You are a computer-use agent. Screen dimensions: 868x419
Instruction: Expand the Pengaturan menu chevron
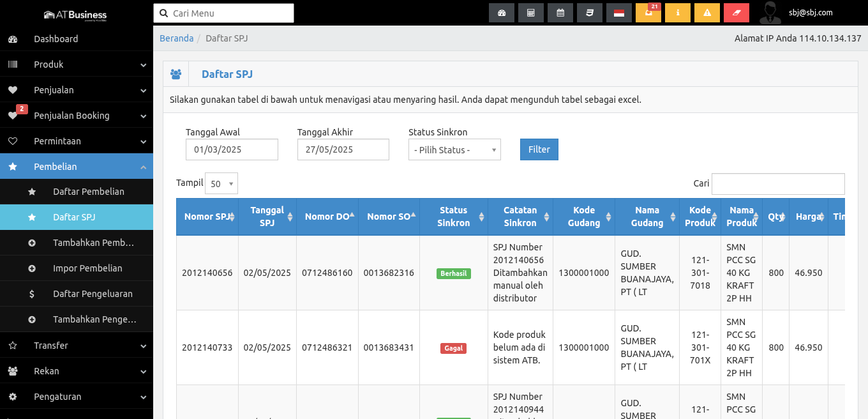[x=143, y=397]
